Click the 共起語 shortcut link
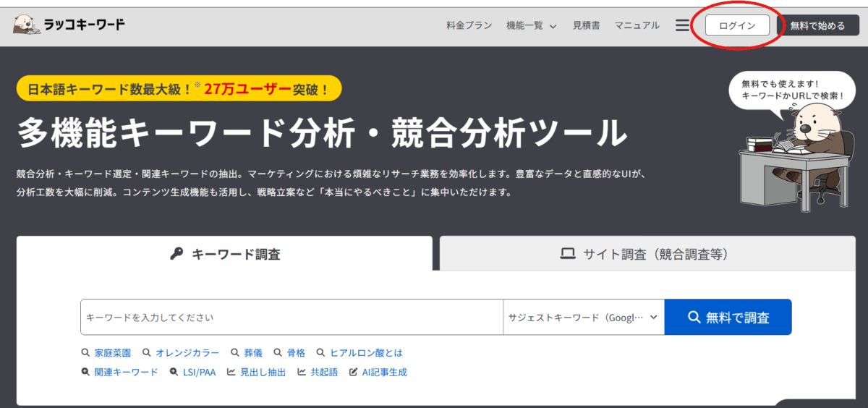This screenshot has width=868, height=408. 318,373
